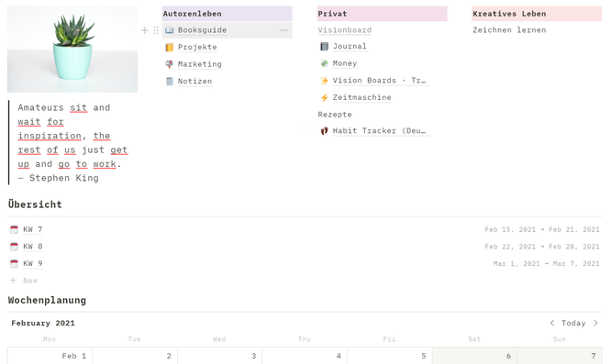Screen dimensions: 611x364
Task: Click the money icon next to Money
Action: 324,63
